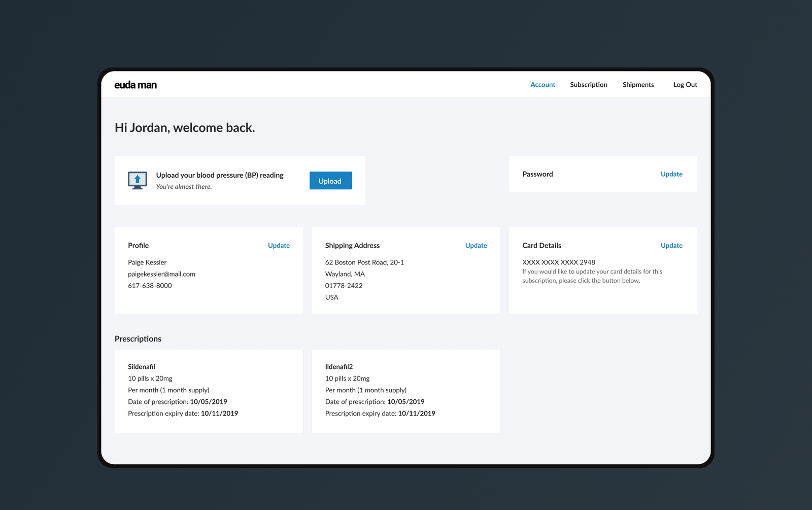
Task: Open the Account tab
Action: pos(543,85)
